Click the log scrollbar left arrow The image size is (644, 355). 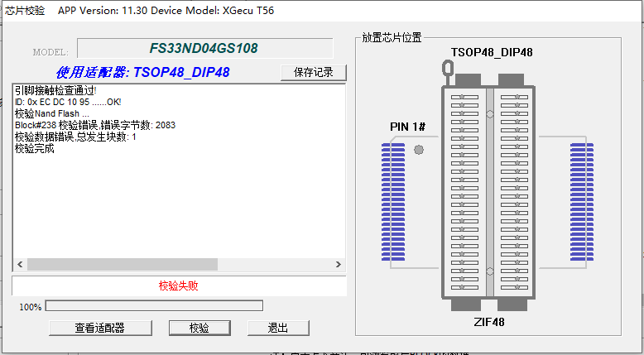[19, 264]
